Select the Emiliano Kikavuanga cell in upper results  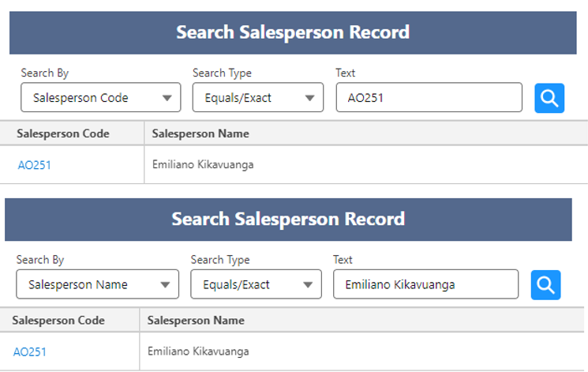[x=203, y=165]
